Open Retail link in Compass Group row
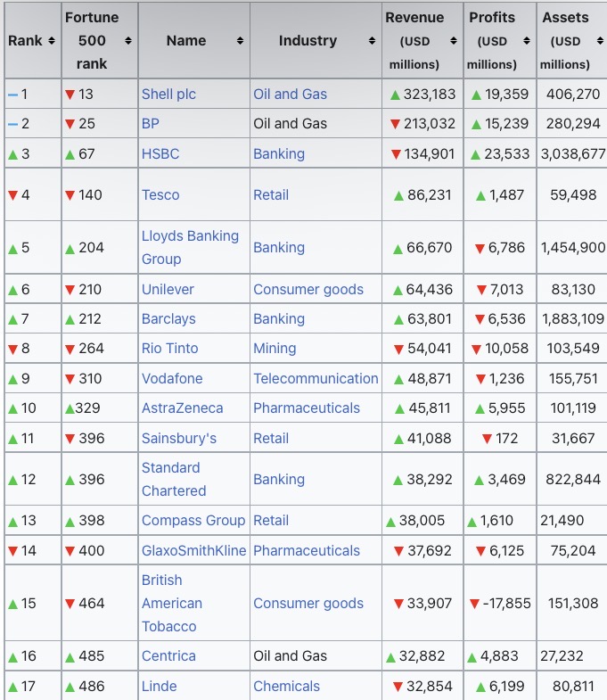607x700 pixels. coord(271,521)
